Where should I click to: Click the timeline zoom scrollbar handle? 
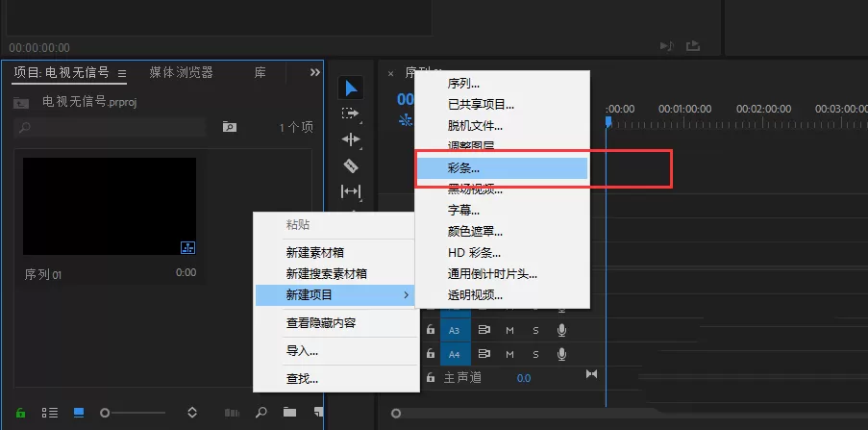[x=396, y=414]
